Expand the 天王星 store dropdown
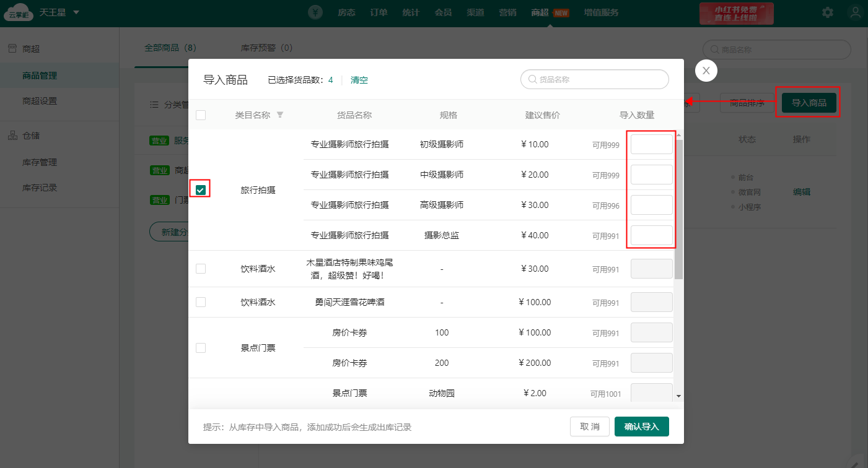The height and width of the screenshot is (468, 868). pos(76,12)
